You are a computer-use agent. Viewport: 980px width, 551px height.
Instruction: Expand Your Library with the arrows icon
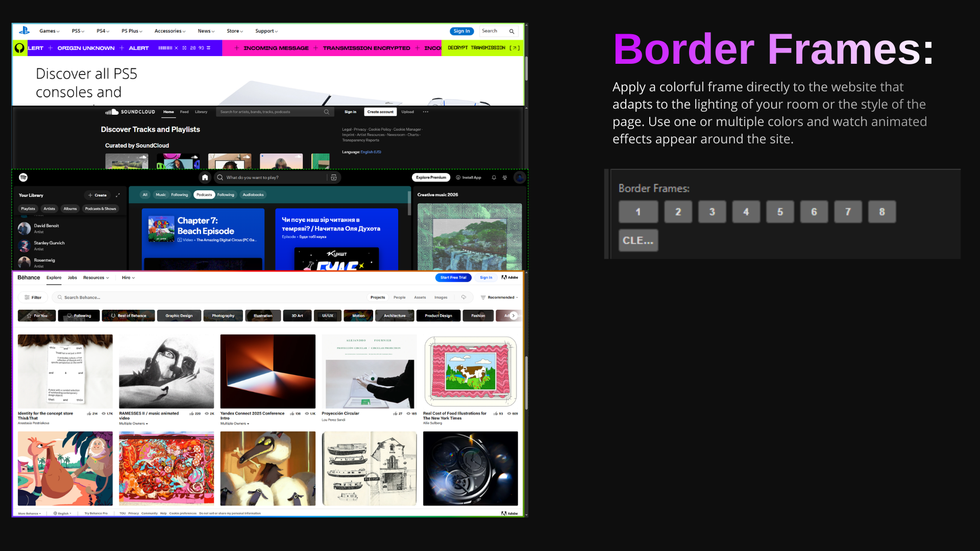118,195
